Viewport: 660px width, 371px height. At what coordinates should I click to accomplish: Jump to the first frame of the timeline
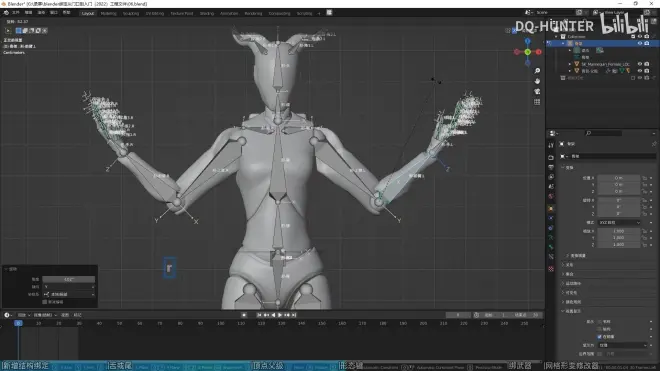[259, 315]
